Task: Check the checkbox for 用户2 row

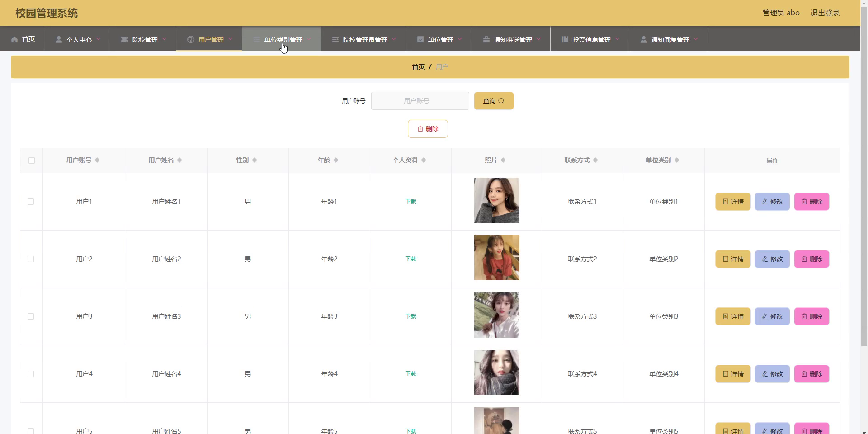Action: click(x=31, y=259)
